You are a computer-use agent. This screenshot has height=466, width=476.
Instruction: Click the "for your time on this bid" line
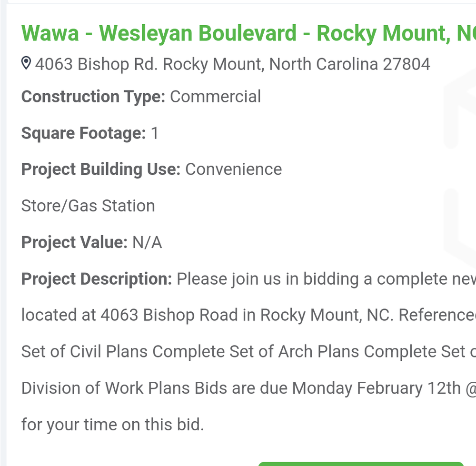tap(112, 424)
